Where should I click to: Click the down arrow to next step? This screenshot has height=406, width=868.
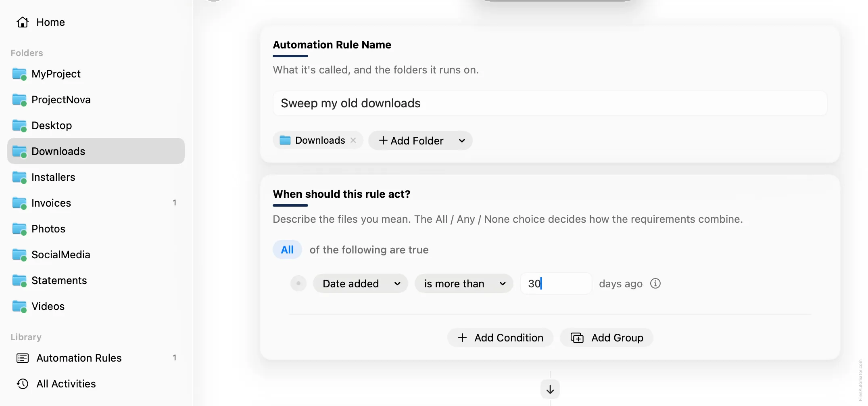pyautogui.click(x=550, y=389)
